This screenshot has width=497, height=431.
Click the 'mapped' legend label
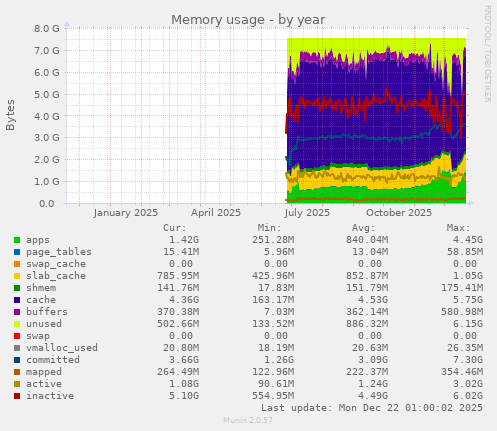(44, 372)
